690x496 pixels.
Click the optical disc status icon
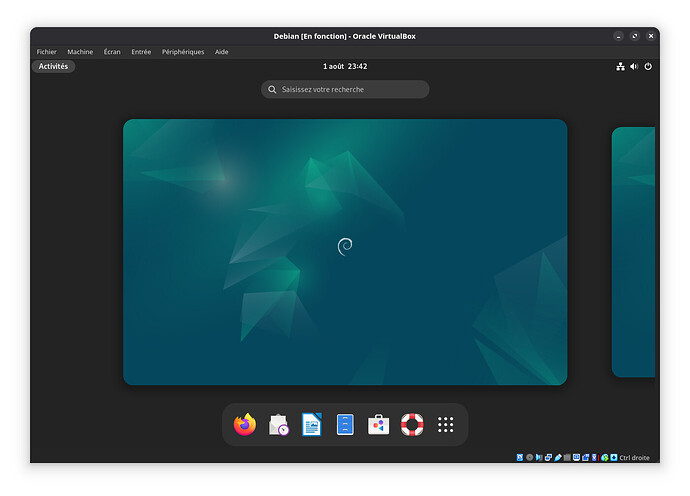click(x=529, y=458)
